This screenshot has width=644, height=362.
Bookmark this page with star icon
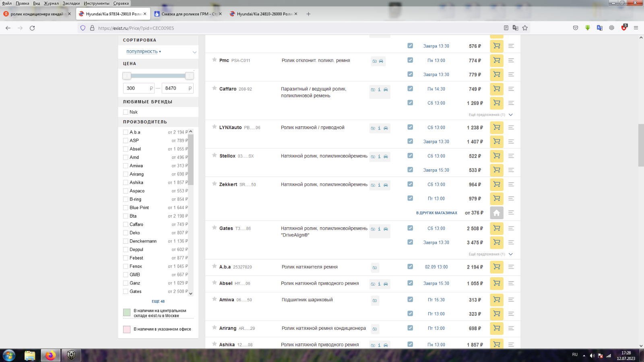click(x=525, y=28)
